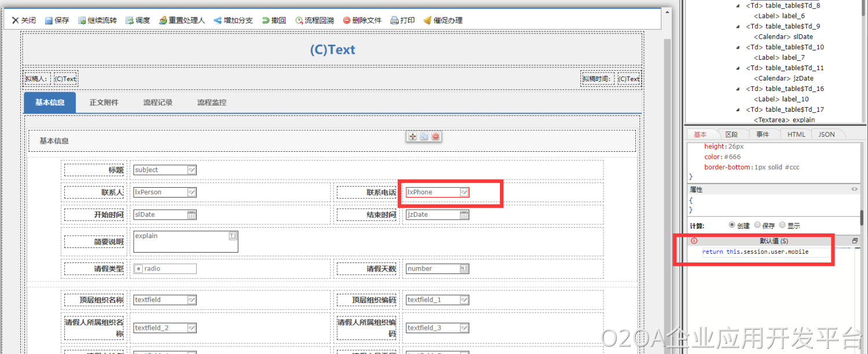Click the lxPhone input field
Image resolution: width=868 pixels, height=354 pixels.
(432, 192)
